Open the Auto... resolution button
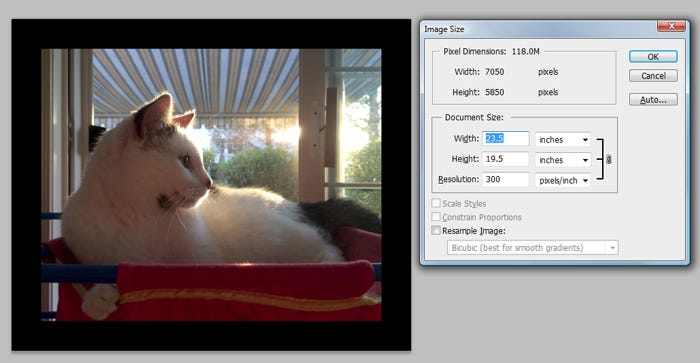This screenshot has width=700, height=363. click(653, 100)
